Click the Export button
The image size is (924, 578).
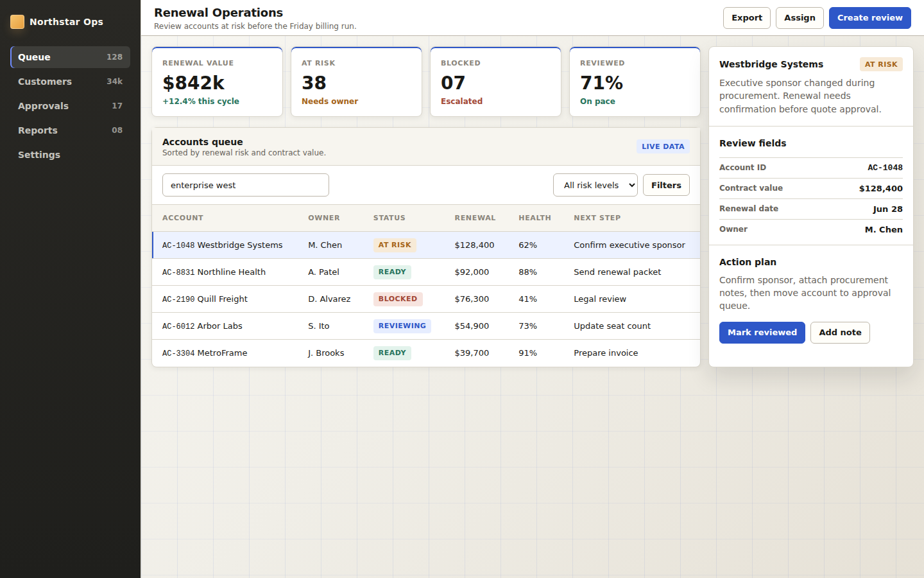coord(747,18)
